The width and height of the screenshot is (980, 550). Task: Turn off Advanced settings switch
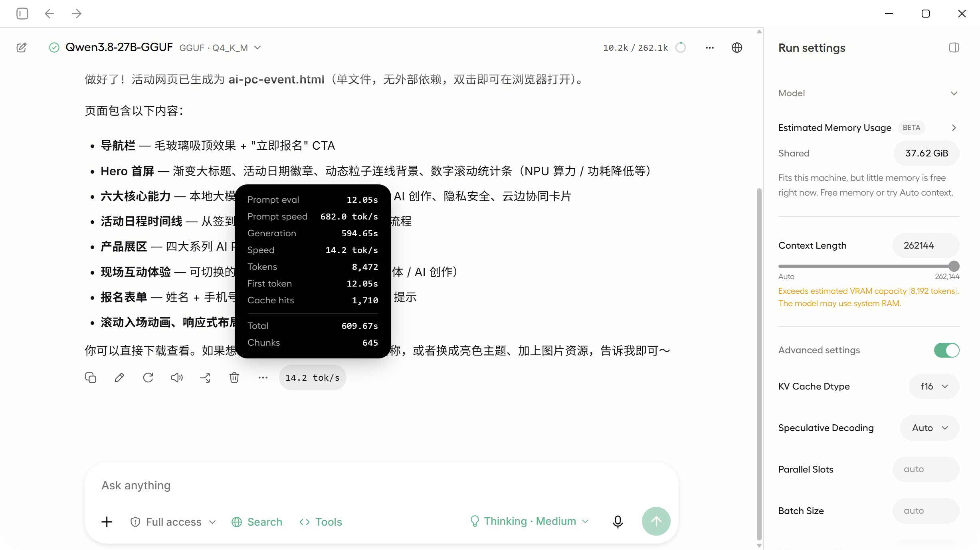click(x=946, y=350)
